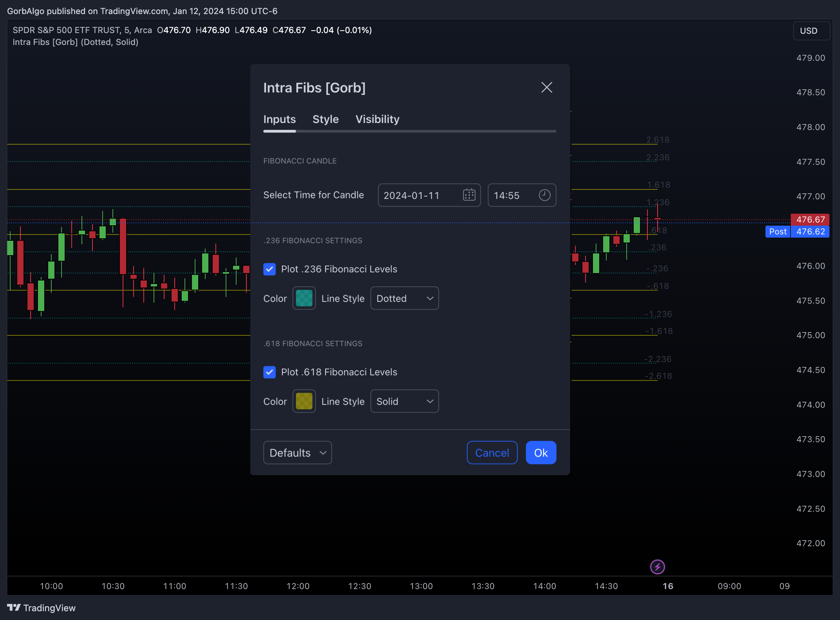The height and width of the screenshot is (620, 840).
Task: Click the .618 FIBONACCI SETTINGS heading
Action: (x=313, y=343)
